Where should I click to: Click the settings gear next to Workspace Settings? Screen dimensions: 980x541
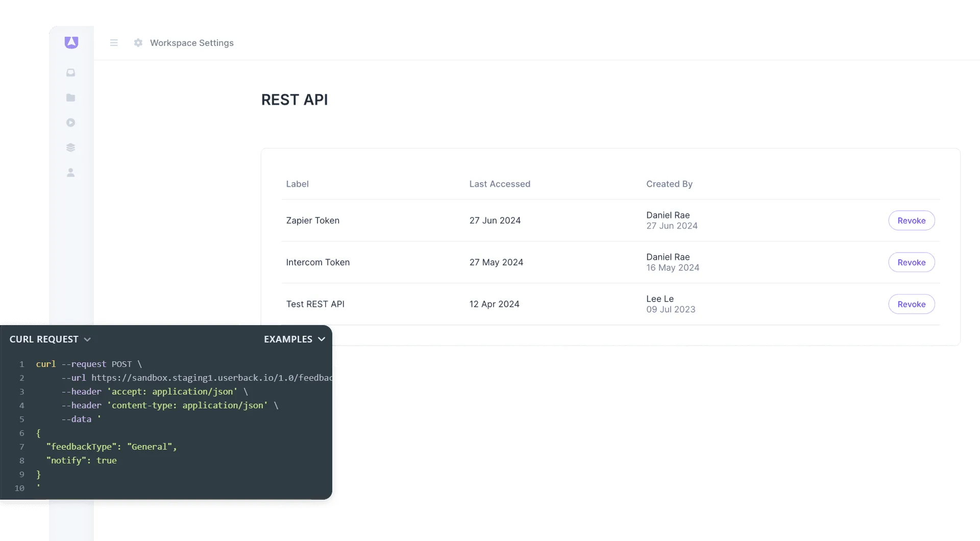(x=138, y=43)
